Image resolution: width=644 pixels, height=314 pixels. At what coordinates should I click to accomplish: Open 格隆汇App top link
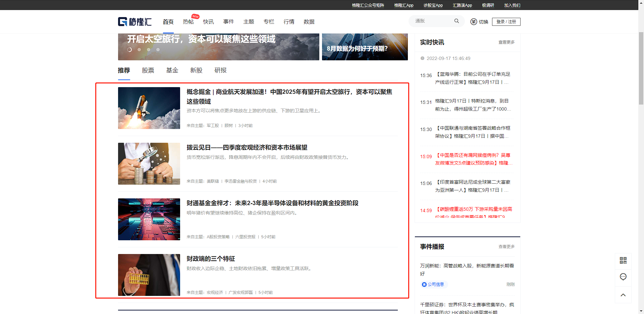tap(404, 5)
